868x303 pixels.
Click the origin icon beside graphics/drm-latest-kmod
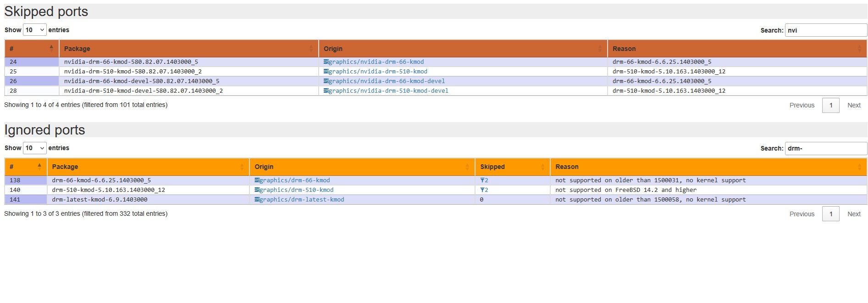[x=257, y=200]
